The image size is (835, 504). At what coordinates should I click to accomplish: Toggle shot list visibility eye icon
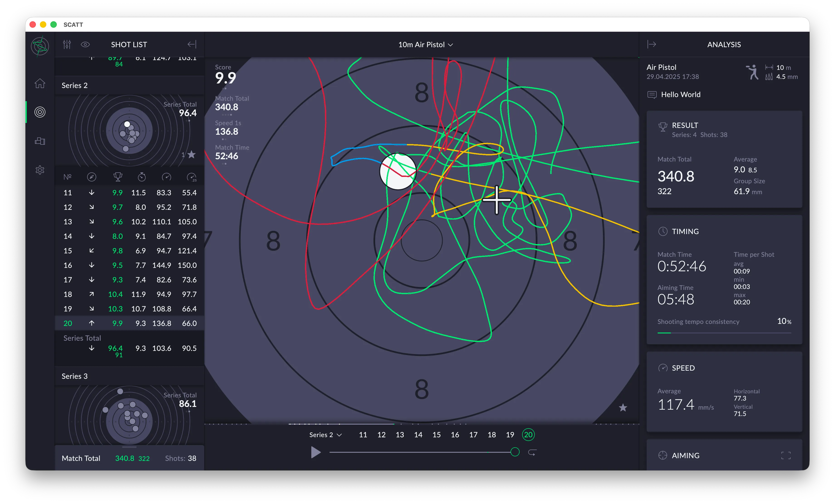point(85,44)
